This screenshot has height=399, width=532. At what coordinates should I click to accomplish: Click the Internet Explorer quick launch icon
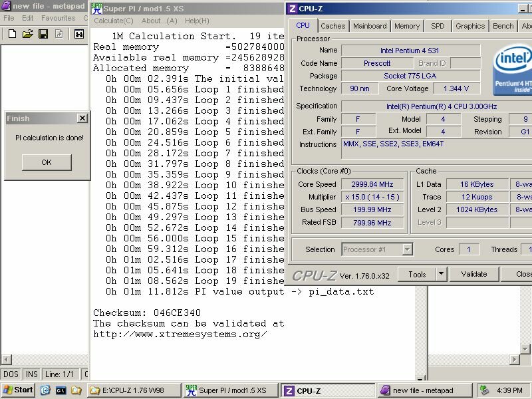pos(45,390)
